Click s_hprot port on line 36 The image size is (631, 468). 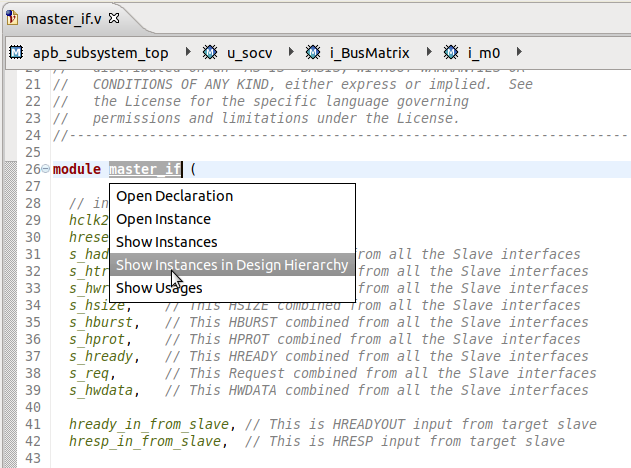click(x=96, y=339)
